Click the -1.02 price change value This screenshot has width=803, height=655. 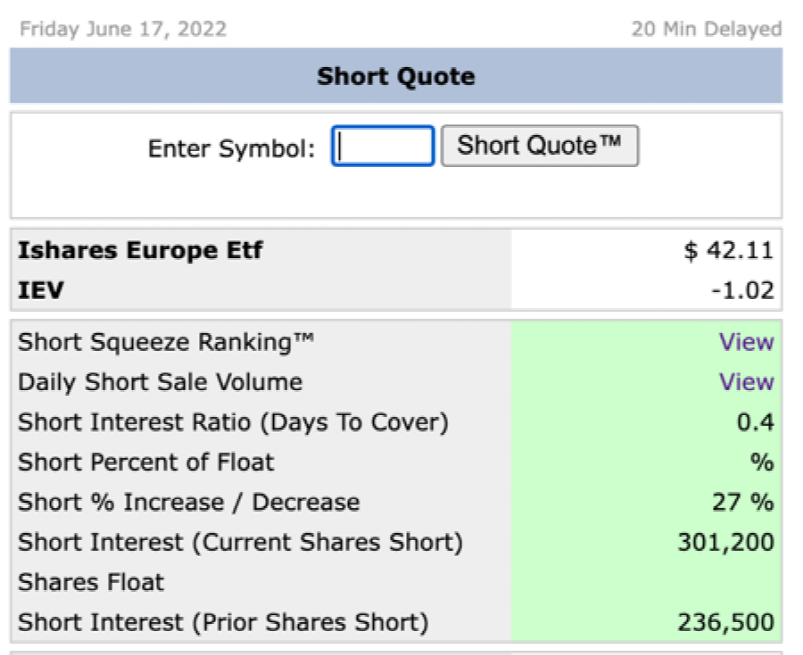point(743,290)
